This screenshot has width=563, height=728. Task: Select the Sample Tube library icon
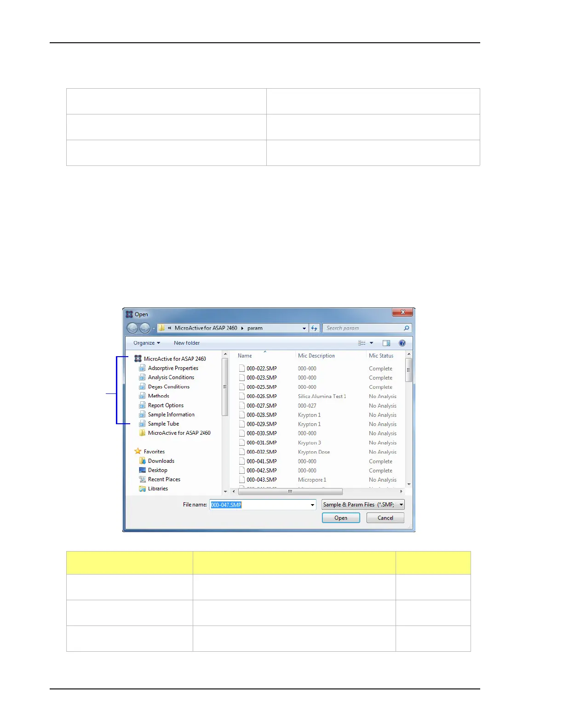click(143, 424)
